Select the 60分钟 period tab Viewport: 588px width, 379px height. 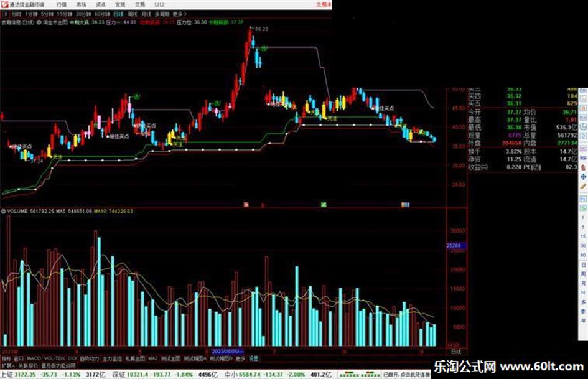pyautogui.click(x=101, y=14)
